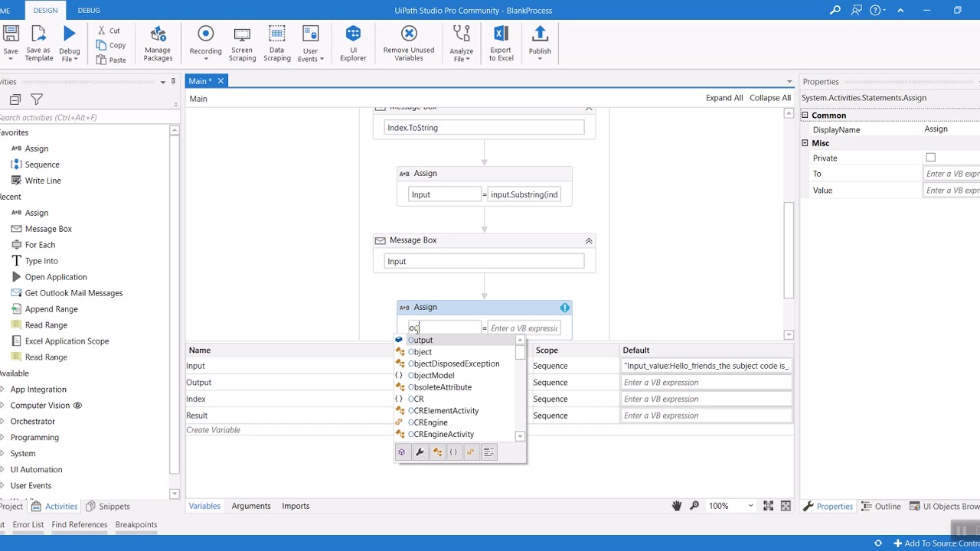
Task: Open the zoom 100% dropdown
Action: (750, 506)
